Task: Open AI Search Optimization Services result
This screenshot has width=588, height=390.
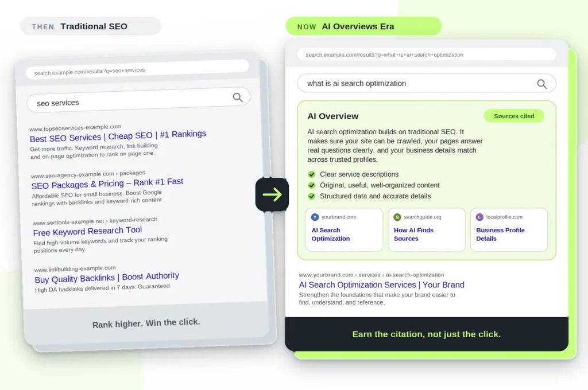Action: (381, 284)
